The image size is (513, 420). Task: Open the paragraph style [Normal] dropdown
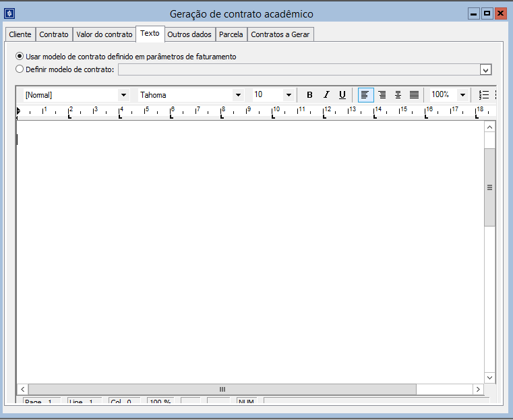(123, 95)
